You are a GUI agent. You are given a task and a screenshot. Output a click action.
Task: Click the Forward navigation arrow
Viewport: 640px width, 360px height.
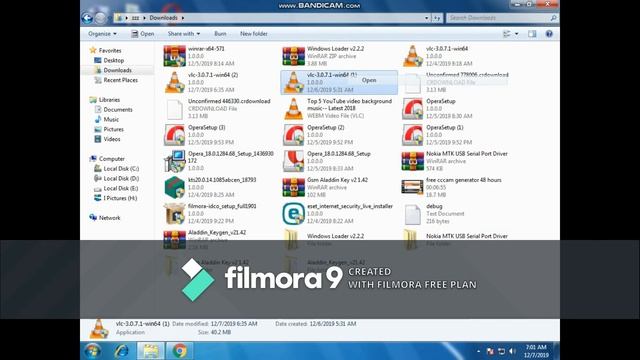100,18
